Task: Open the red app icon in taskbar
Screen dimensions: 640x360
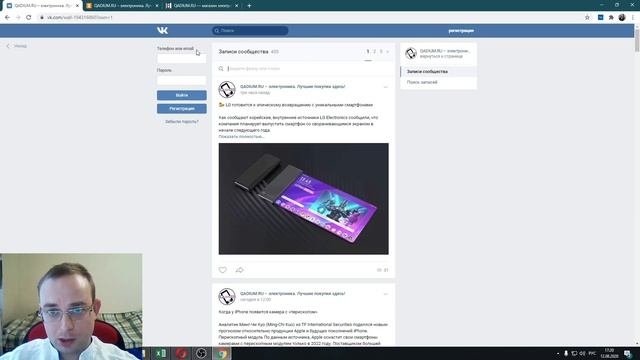Action: 181,353
